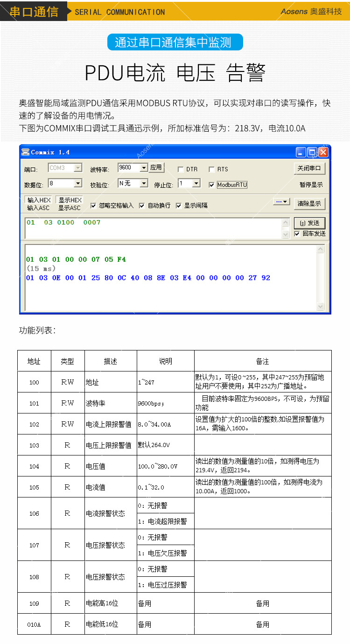The height and width of the screenshot is (644, 350).
Task: Maximize the Commix window
Action: (x=312, y=152)
